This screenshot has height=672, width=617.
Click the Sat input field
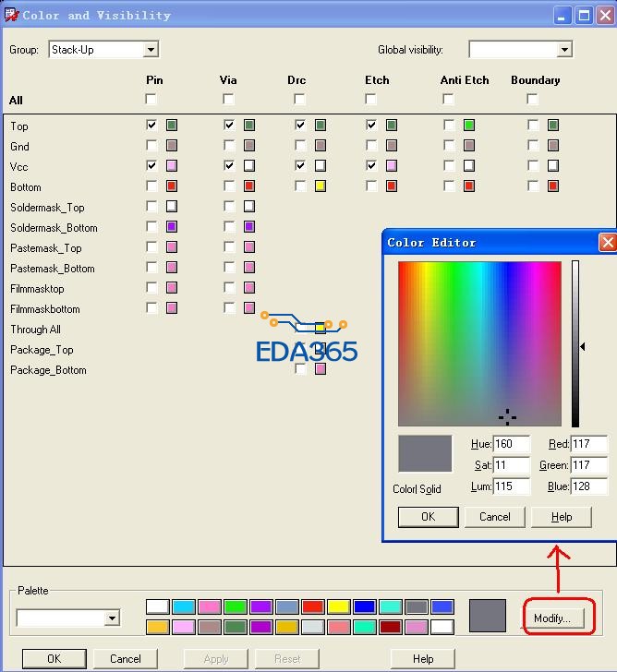coord(512,465)
